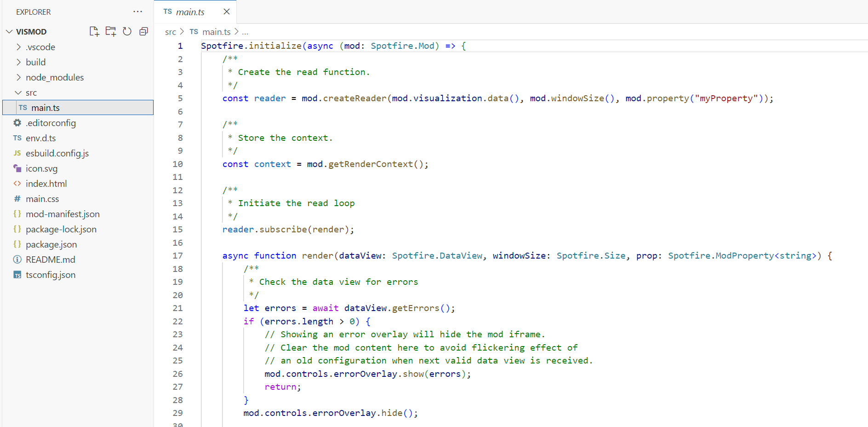Click the gear icon beside .editorconfig
Screen dimensions: 868x427
(17, 122)
